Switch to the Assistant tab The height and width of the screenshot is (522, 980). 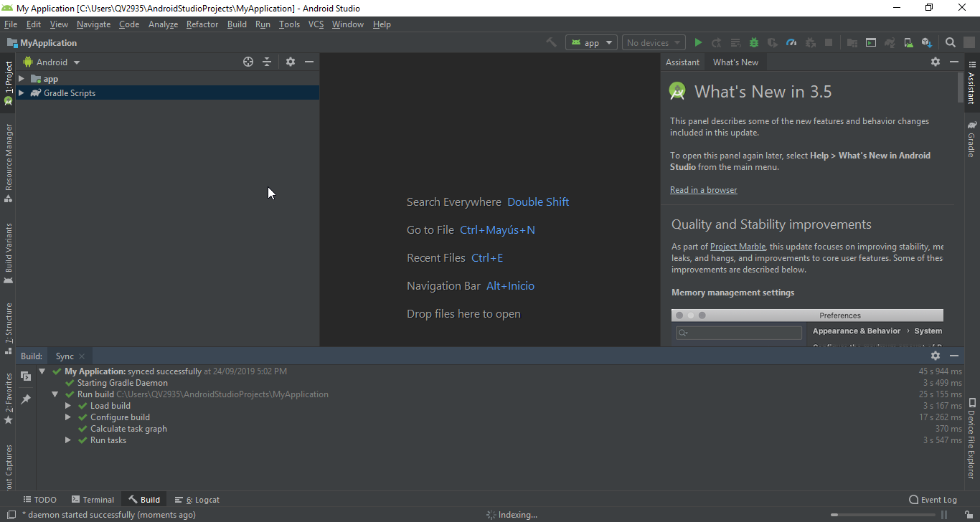[682, 62]
